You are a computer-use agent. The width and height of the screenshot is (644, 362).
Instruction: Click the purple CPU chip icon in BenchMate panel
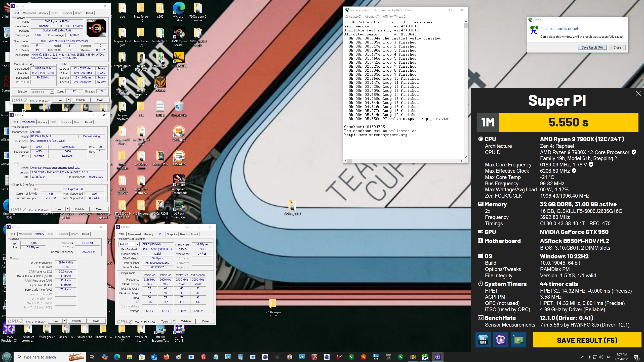coord(501,340)
